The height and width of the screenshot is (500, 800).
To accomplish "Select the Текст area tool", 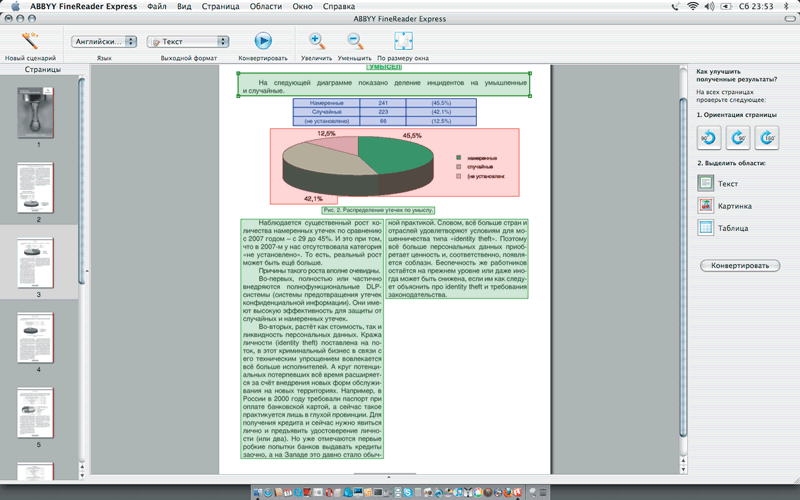I will [708, 183].
